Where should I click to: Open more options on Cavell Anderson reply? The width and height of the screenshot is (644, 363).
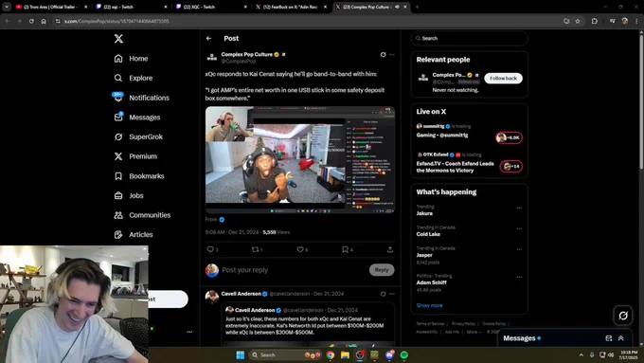coord(392,294)
